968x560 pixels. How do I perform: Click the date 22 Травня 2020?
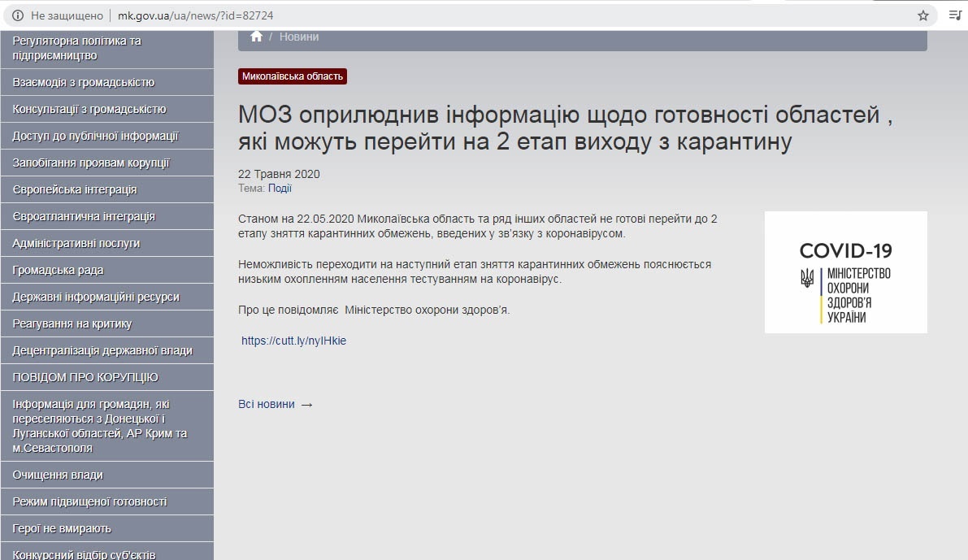[x=279, y=174]
